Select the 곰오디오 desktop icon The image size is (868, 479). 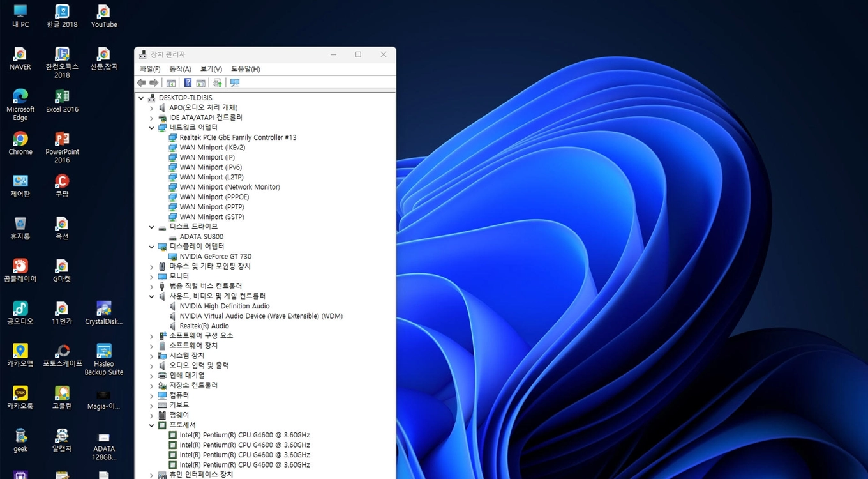(x=20, y=313)
